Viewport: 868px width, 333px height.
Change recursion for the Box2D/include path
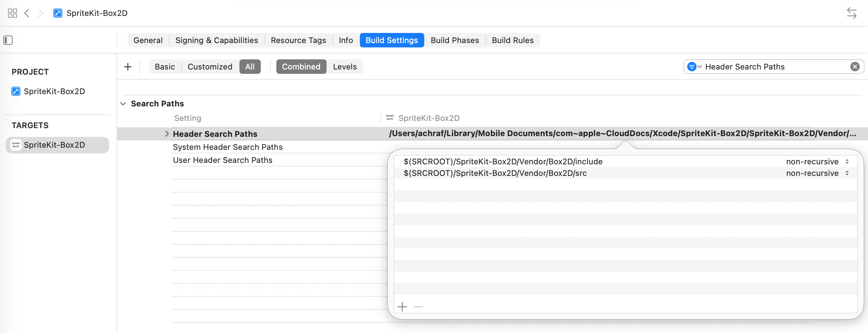point(817,161)
